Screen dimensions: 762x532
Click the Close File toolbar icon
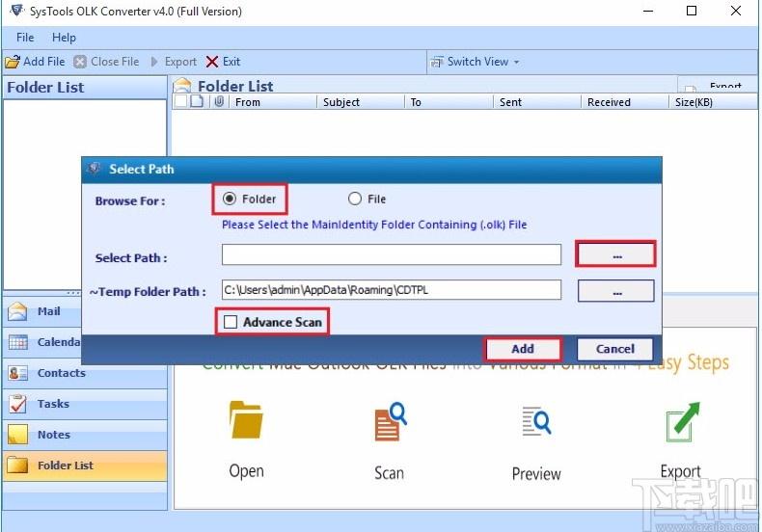pyautogui.click(x=80, y=62)
